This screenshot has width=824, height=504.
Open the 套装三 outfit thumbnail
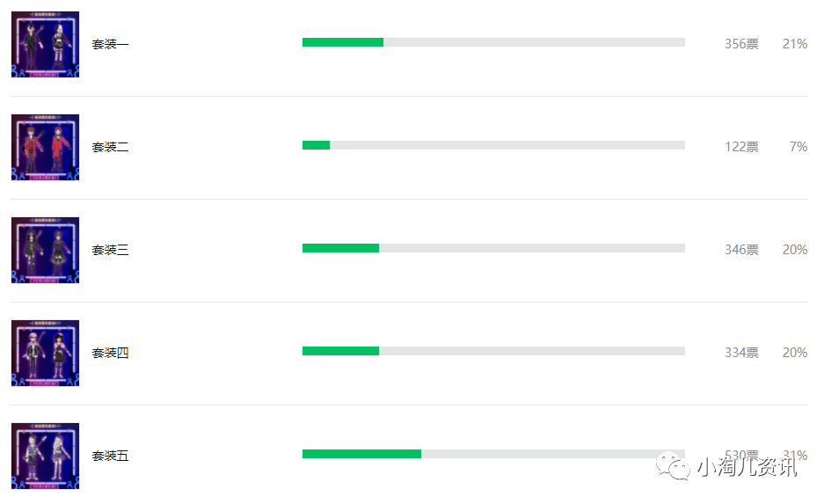point(45,250)
